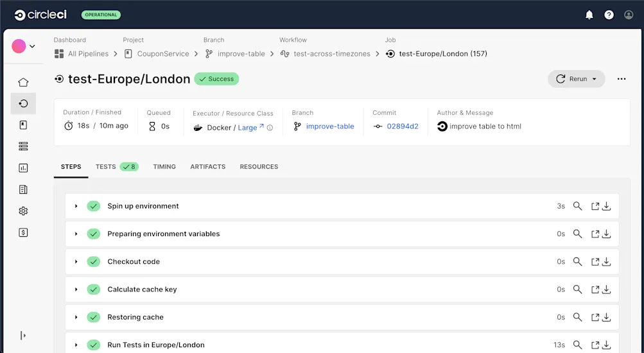Viewport: 644px width, 353px height.
Task: Open the three-dot more actions menu
Action: (622, 79)
